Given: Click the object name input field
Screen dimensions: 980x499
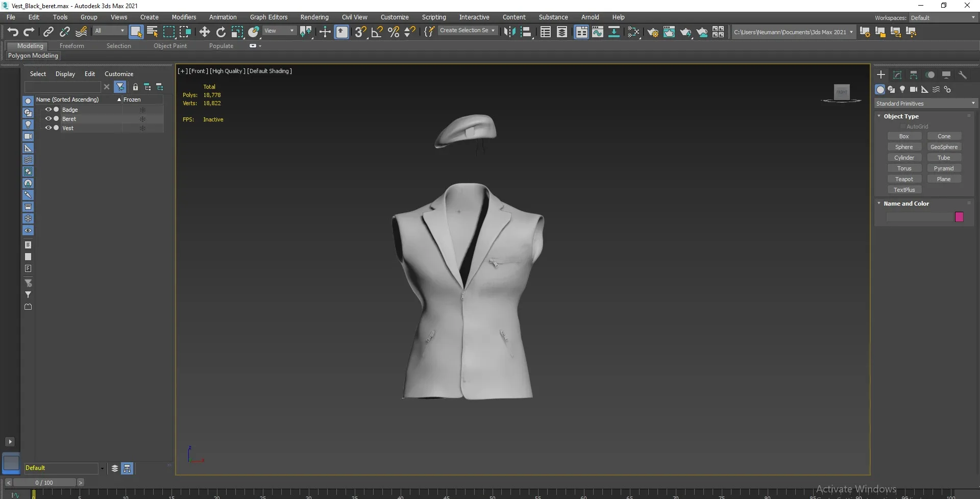Looking at the screenshot, I should tap(919, 217).
